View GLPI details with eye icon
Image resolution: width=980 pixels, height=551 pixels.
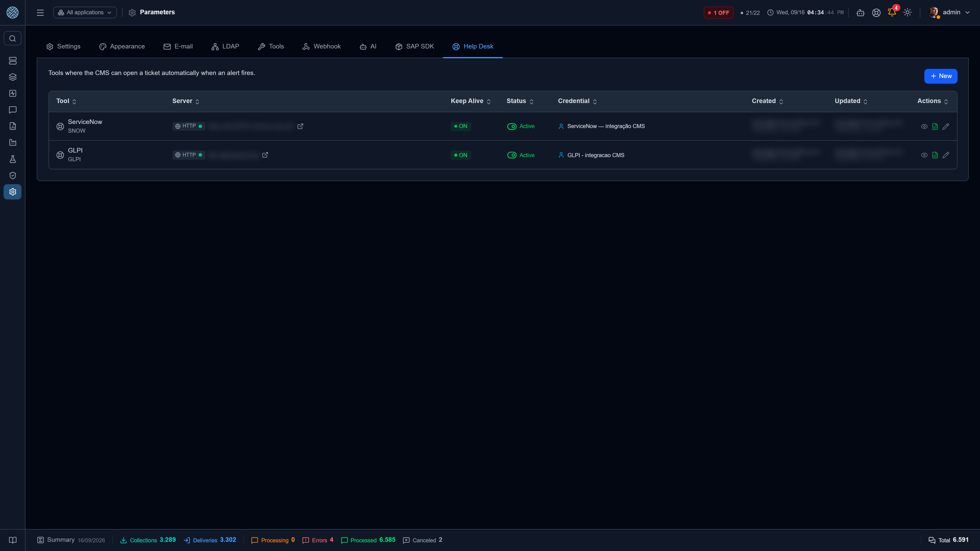[x=924, y=155]
